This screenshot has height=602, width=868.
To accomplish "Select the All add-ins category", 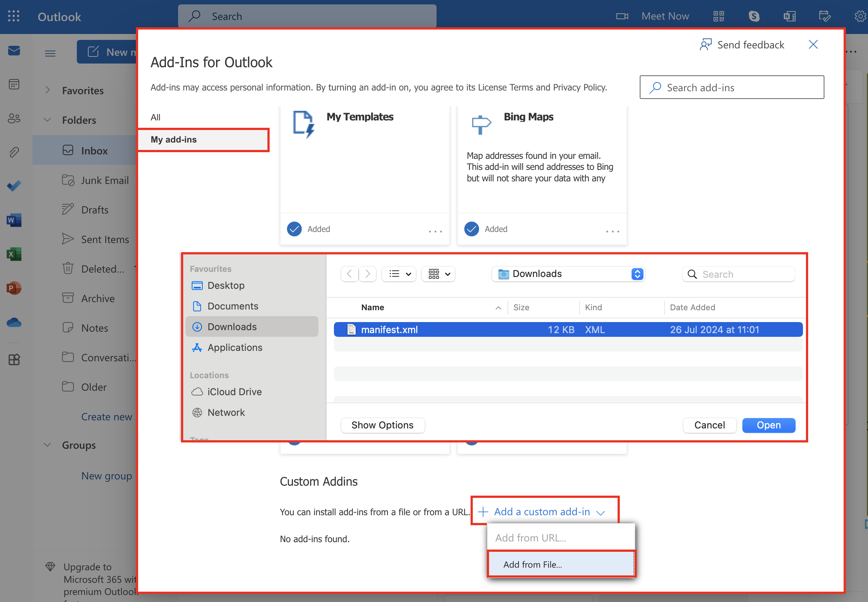I will click(x=156, y=117).
